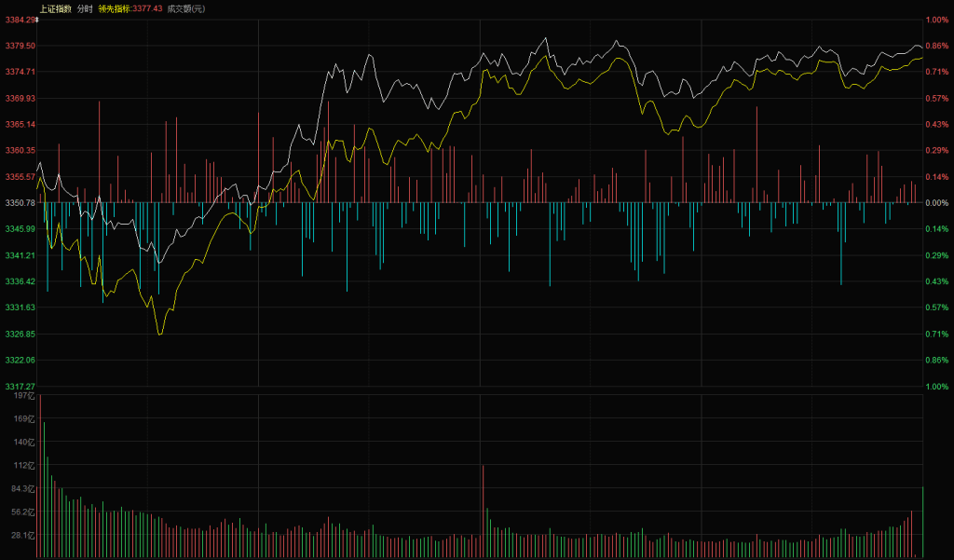Click the leading indicator value 3377.43

(146, 8)
